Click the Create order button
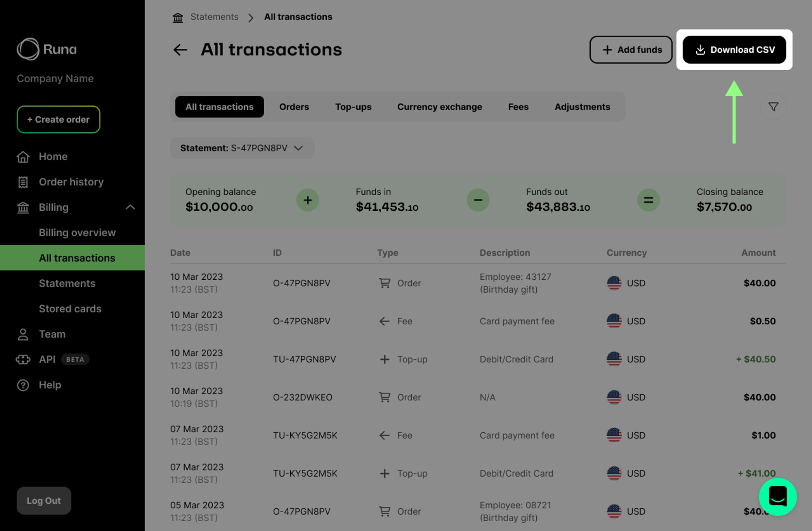Image resolution: width=812 pixels, height=531 pixels. [x=58, y=119]
